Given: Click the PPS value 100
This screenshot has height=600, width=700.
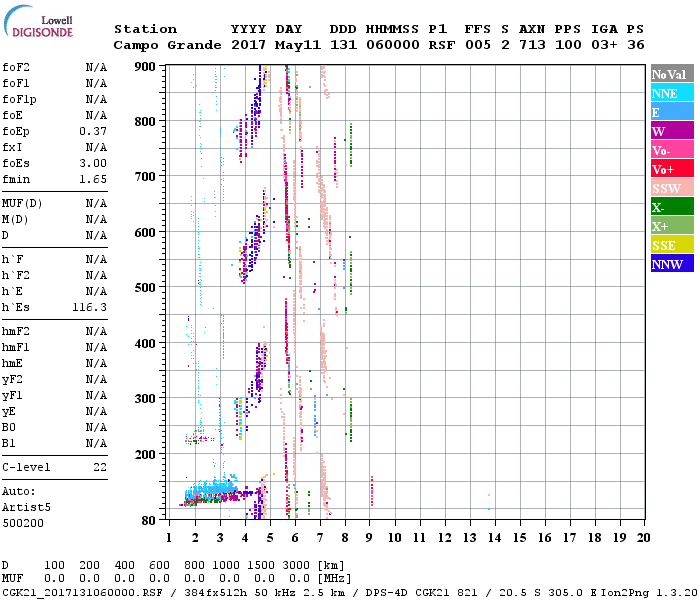Looking at the screenshot, I should 568,45.
